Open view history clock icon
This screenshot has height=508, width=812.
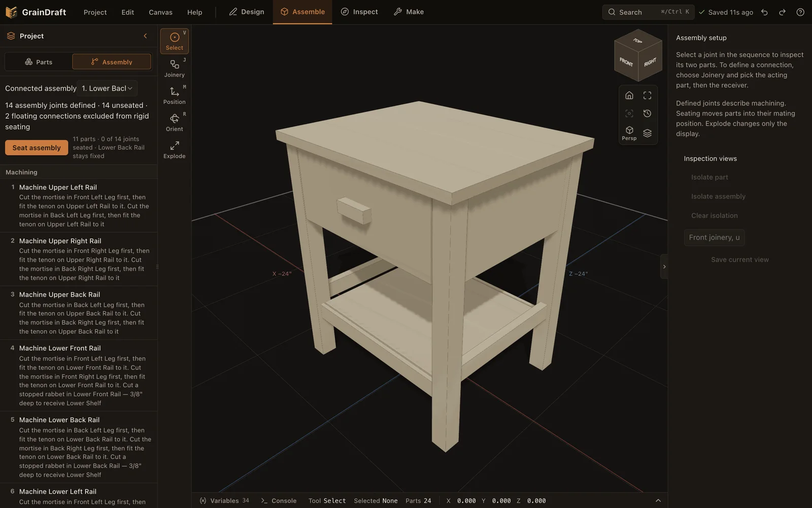pos(647,113)
